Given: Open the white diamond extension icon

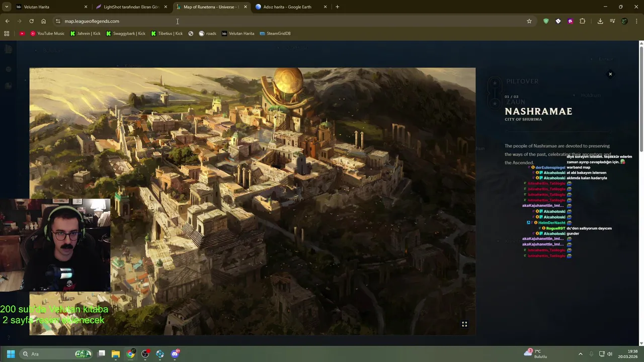Looking at the screenshot, I should [x=558, y=21].
